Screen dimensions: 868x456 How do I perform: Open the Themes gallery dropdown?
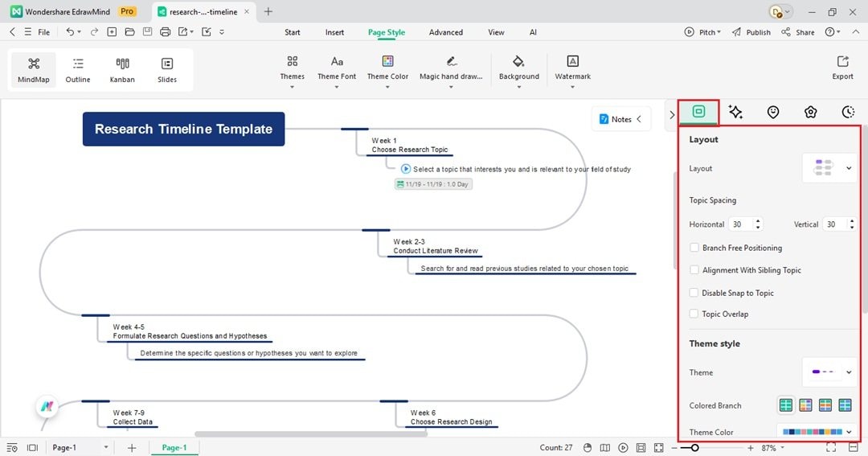[x=293, y=70]
